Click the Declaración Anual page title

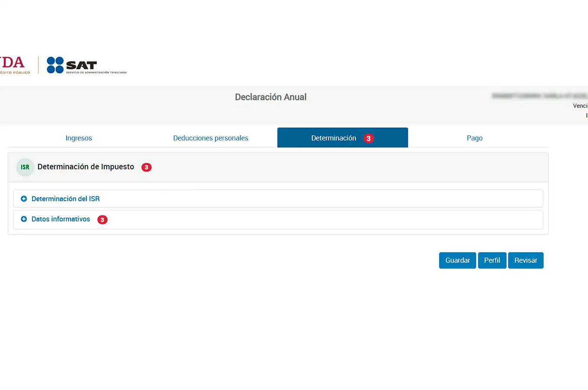[x=271, y=97]
